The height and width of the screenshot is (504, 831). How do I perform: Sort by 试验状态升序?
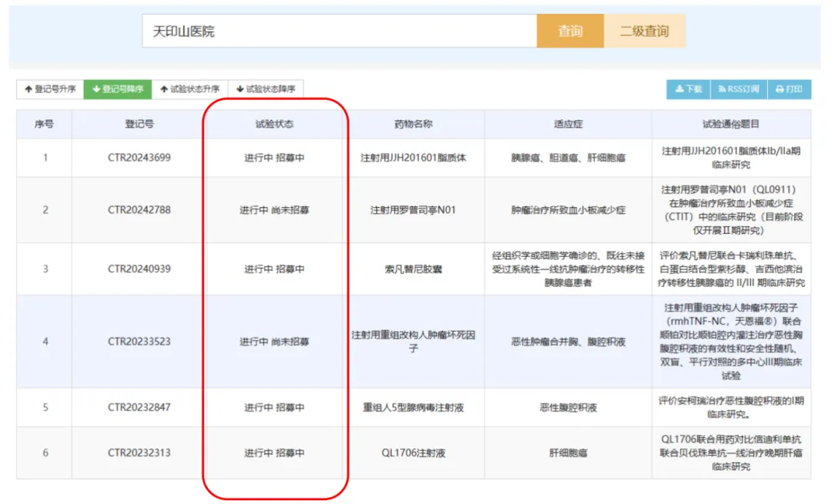click(x=190, y=89)
